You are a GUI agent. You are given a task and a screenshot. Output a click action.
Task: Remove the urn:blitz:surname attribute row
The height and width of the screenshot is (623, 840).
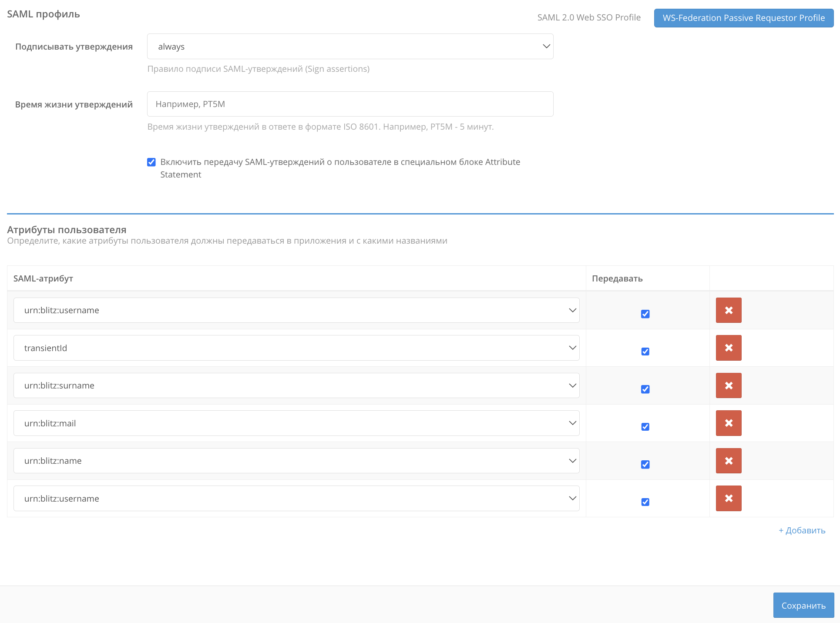click(x=728, y=385)
